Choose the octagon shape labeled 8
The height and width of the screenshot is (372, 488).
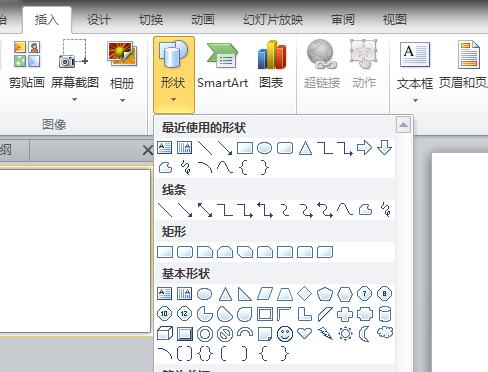point(384,294)
